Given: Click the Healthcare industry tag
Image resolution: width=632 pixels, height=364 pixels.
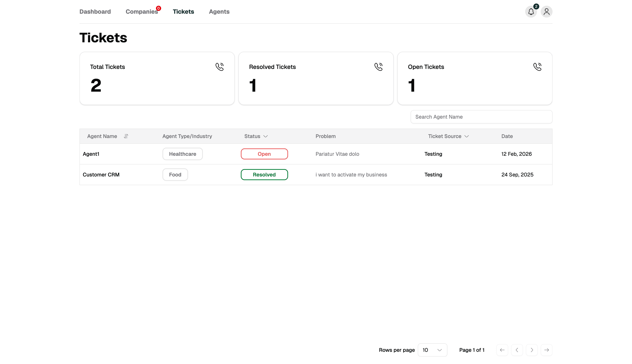Looking at the screenshot, I should (182, 154).
